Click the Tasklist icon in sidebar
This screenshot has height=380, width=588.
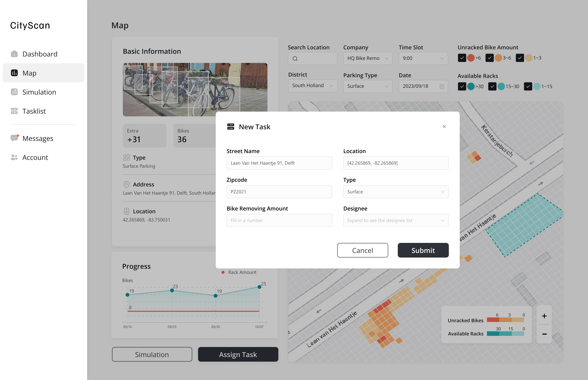click(14, 111)
